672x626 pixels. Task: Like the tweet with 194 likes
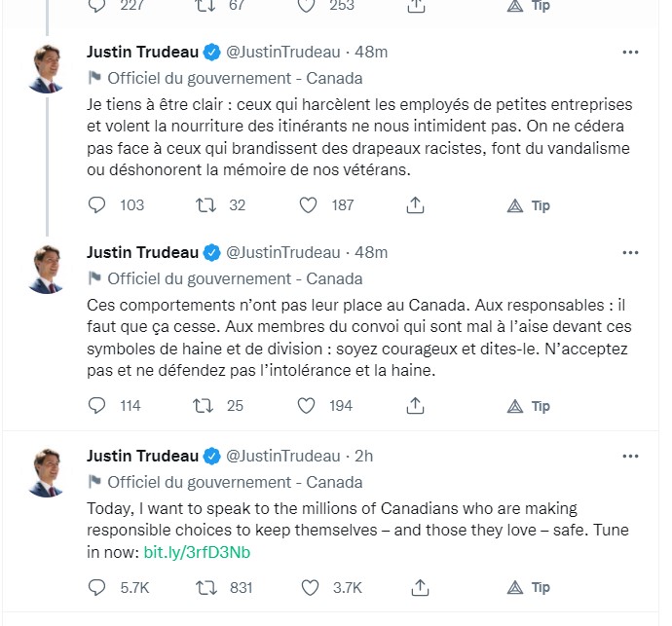tap(309, 406)
